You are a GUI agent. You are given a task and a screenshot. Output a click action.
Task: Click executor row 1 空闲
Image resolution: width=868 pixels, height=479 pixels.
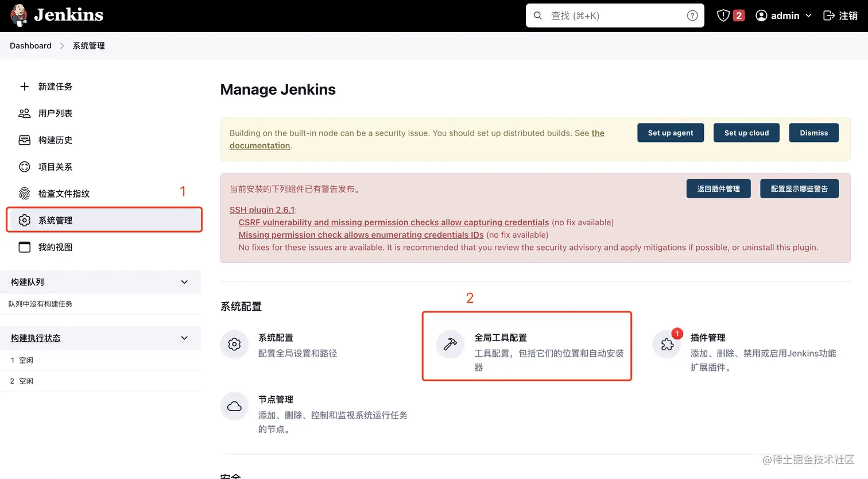[100, 360]
